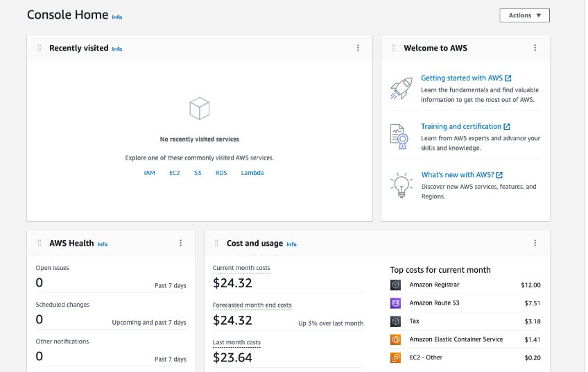The image size is (588, 372).
Task: Click the Scheduled changes label
Action: (x=62, y=305)
